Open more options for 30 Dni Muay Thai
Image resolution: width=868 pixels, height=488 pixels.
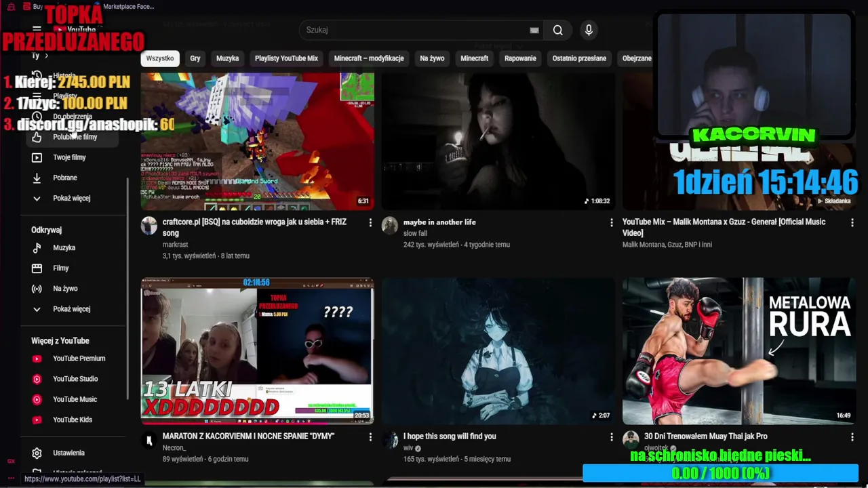[x=852, y=437]
